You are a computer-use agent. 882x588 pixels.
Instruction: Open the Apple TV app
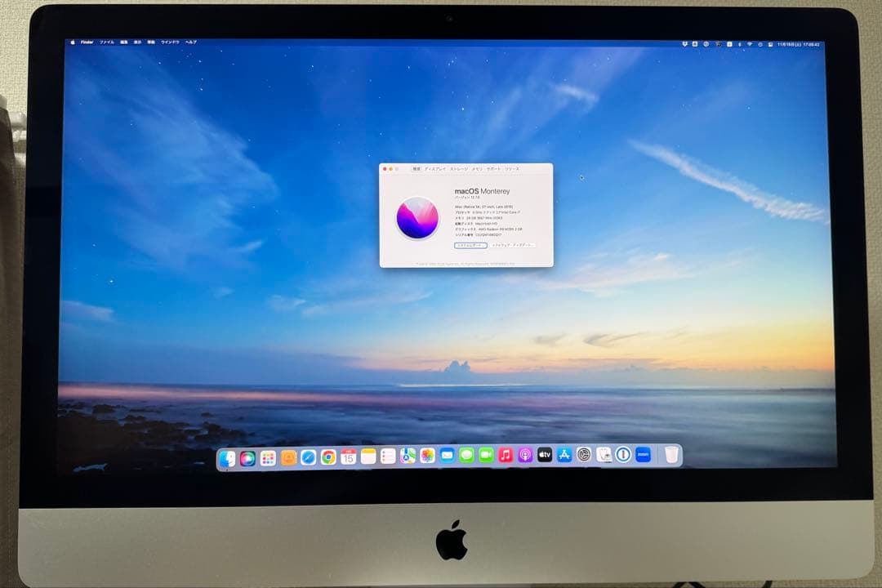point(544,457)
